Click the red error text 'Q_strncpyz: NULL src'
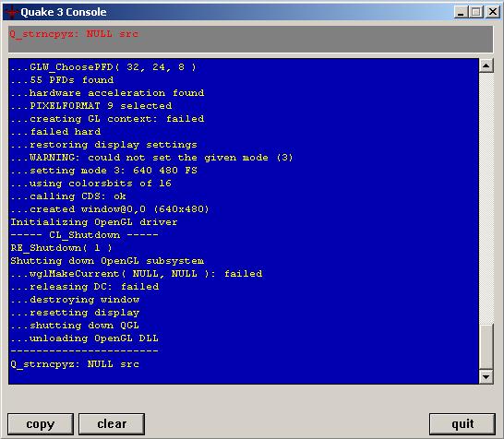 click(74, 34)
